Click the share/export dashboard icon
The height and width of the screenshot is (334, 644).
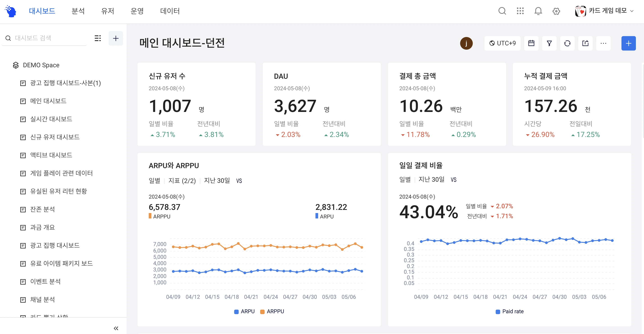[585, 43]
